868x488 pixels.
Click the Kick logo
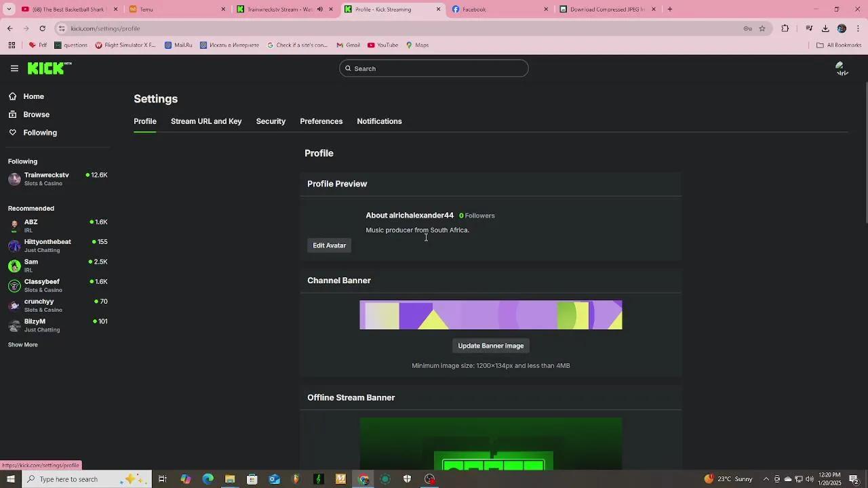(50, 68)
